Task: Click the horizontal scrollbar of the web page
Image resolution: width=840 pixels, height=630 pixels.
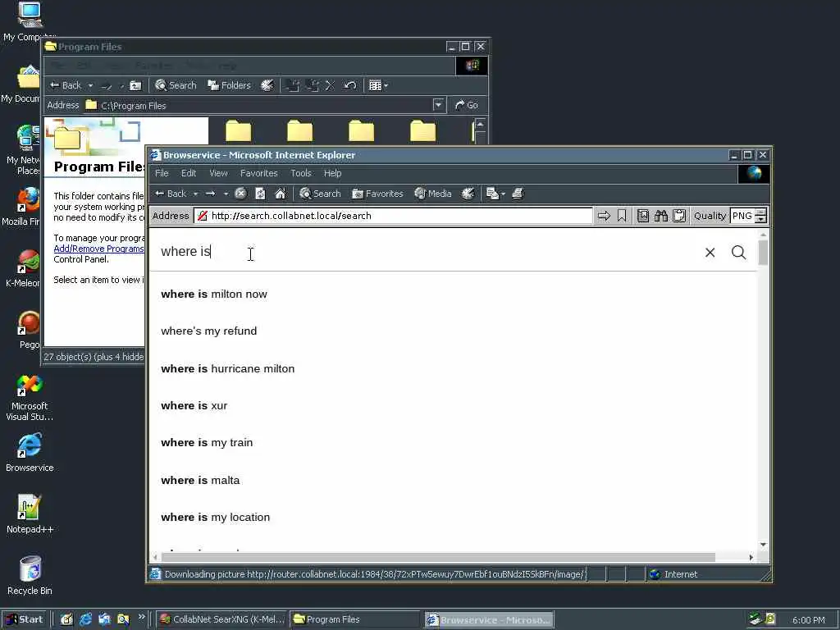Action: tap(437, 558)
